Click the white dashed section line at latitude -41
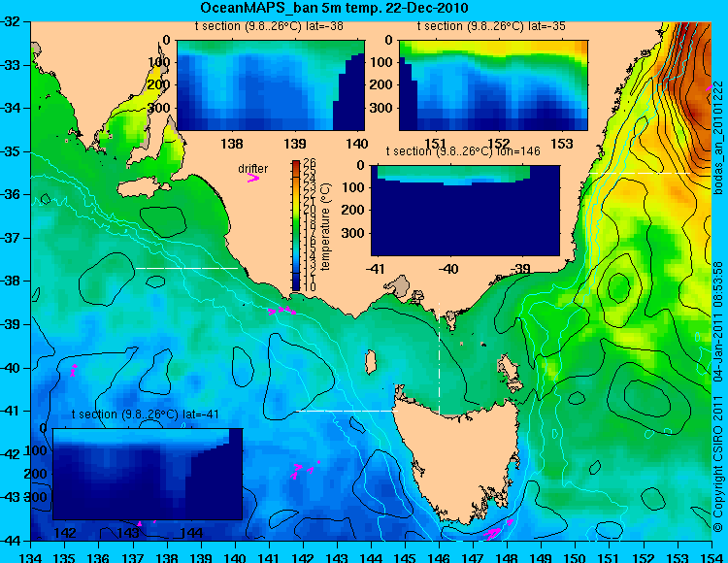The image size is (728, 563). tap(347, 411)
